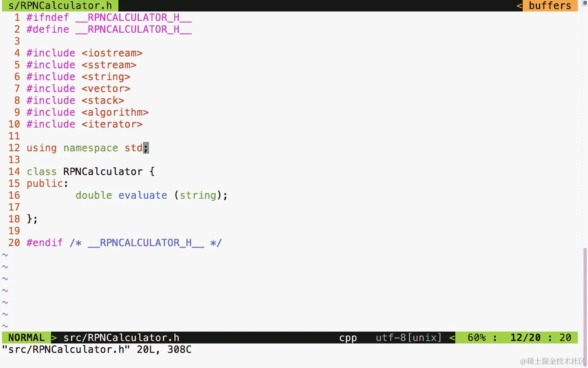Click the 'evaluate' function name
The height and width of the screenshot is (368, 588).
143,195
